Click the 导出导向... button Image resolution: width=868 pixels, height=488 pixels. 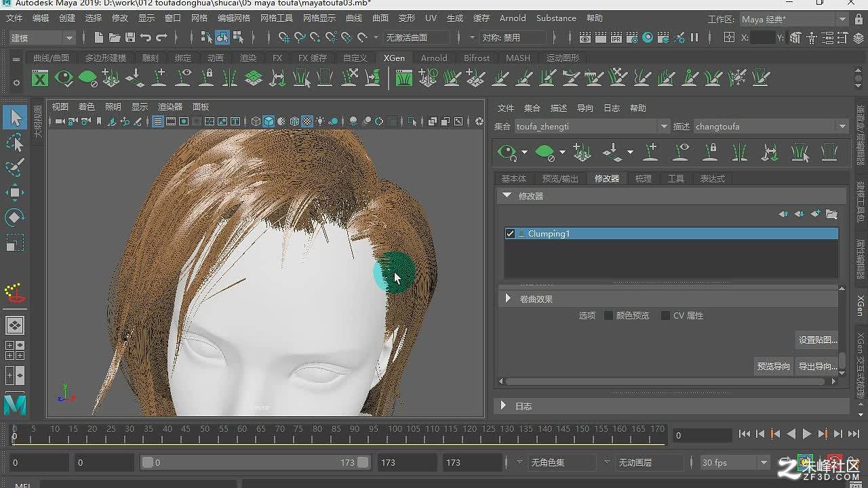coord(817,366)
